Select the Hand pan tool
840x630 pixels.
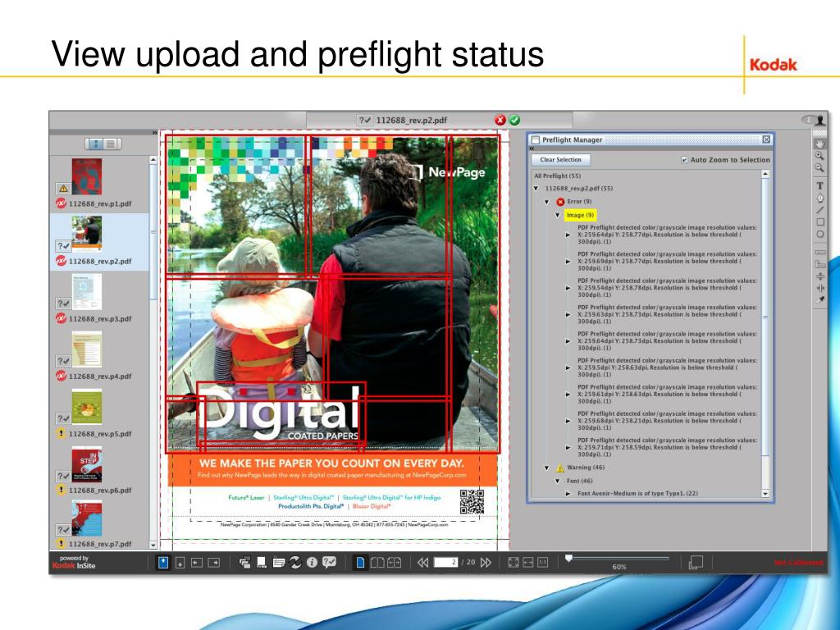pos(819,144)
